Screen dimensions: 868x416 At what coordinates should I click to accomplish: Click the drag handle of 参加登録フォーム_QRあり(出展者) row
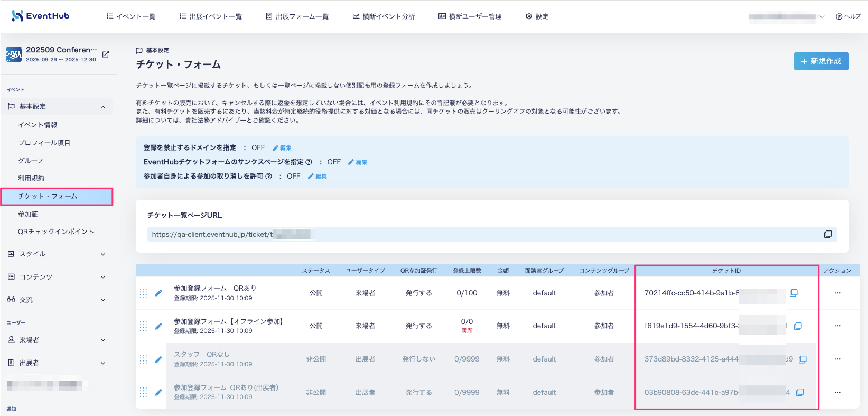(x=143, y=392)
